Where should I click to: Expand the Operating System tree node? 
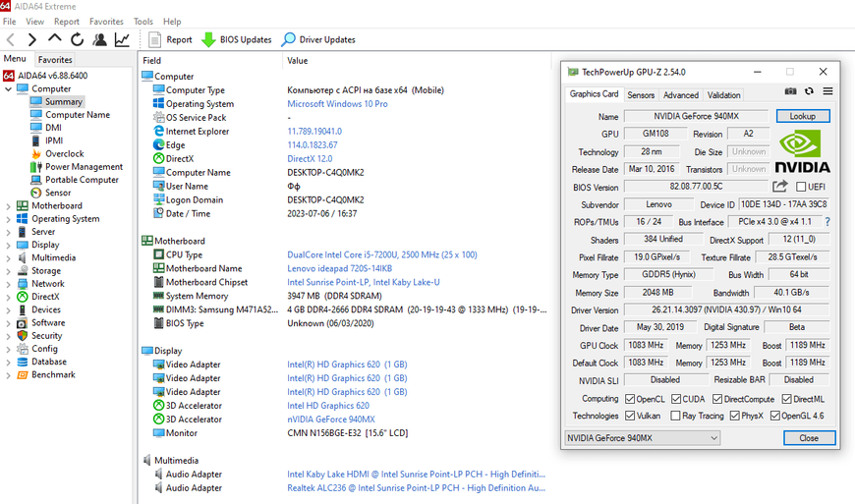pos(8,219)
